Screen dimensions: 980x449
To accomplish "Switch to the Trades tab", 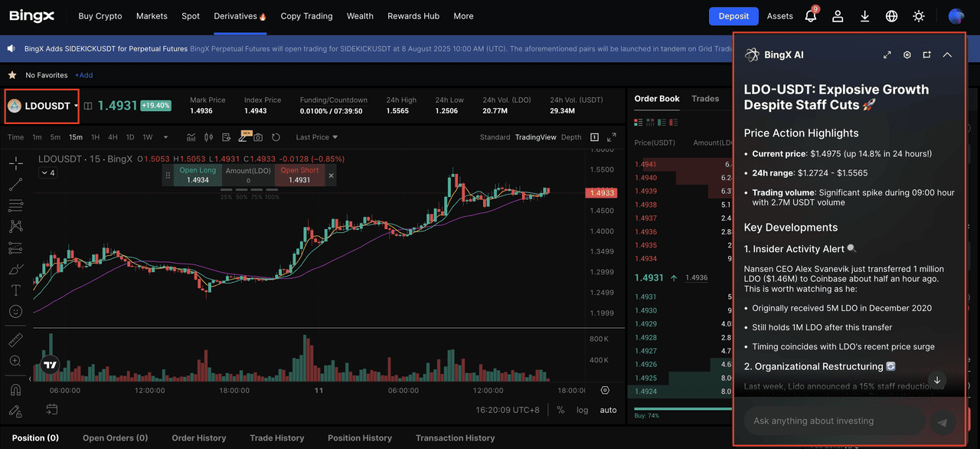I will [x=705, y=99].
